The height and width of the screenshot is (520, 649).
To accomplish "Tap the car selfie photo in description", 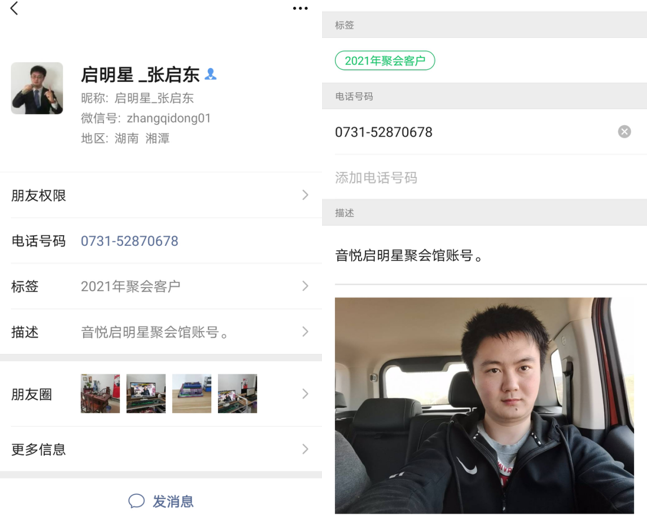I will tap(484, 406).
